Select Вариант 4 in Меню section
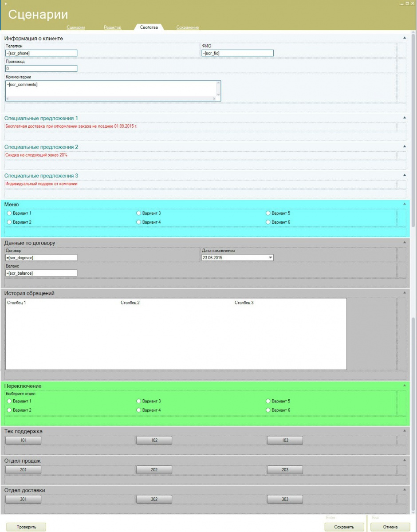 (138, 222)
